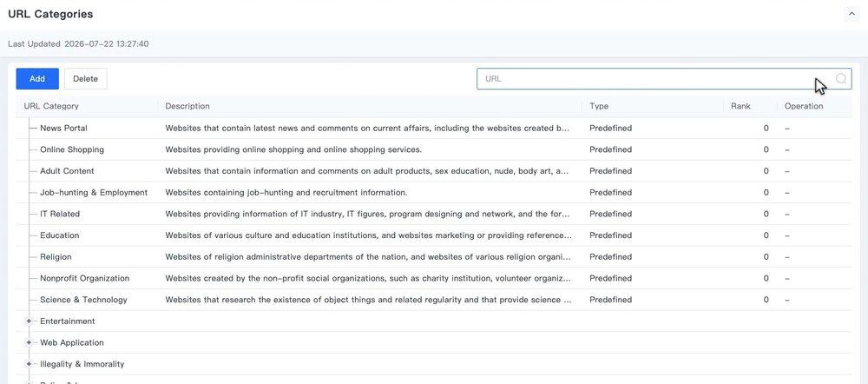Expand the Web Application category
The height and width of the screenshot is (384, 868).
coord(29,343)
